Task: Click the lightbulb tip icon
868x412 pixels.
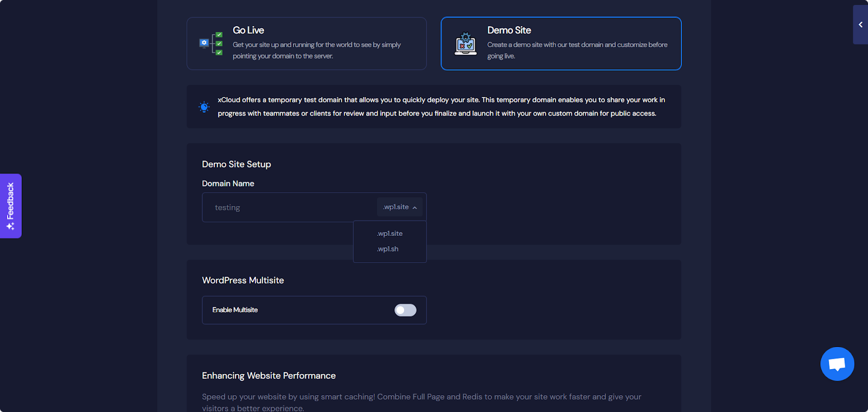Action: (204, 107)
